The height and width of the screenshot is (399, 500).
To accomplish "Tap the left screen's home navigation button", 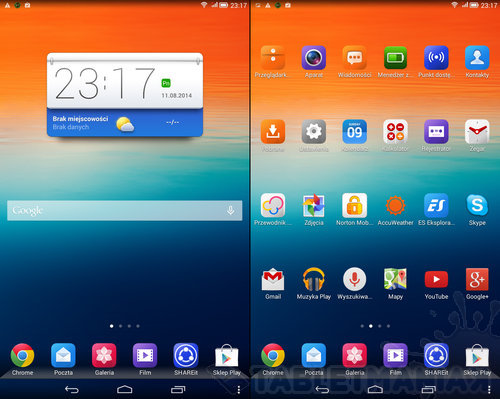I will [x=125, y=389].
